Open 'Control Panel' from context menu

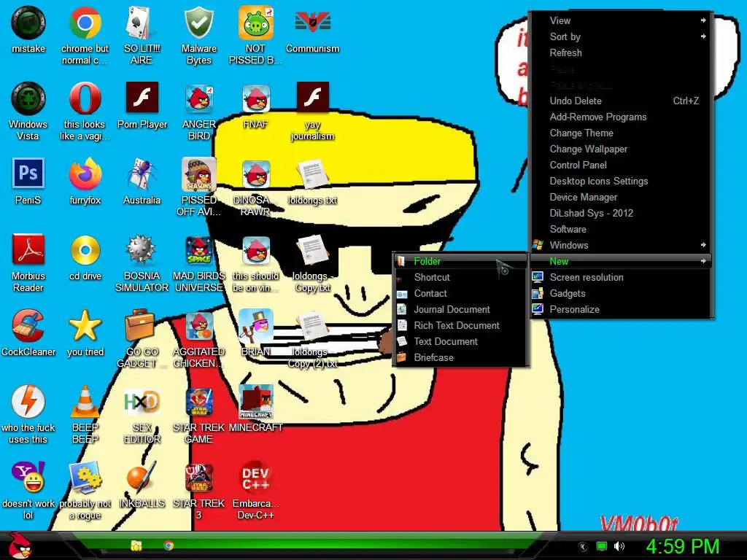pyautogui.click(x=622, y=166)
